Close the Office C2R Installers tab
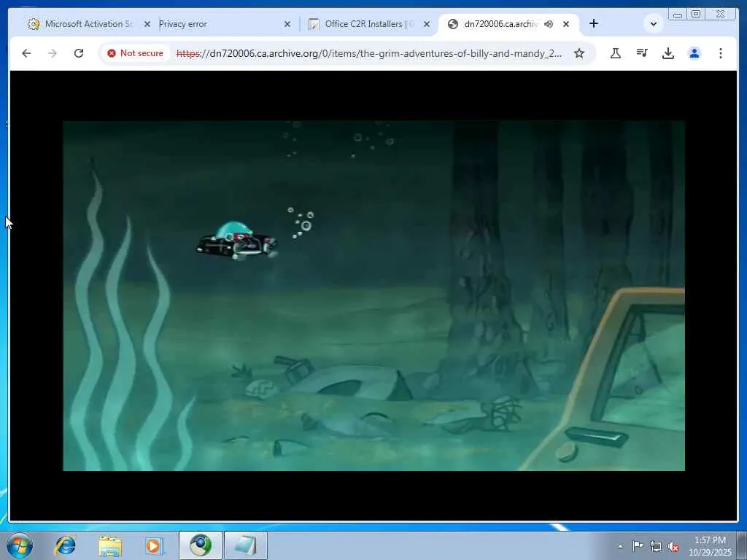The height and width of the screenshot is (560, 747). [x=427, y=24]
